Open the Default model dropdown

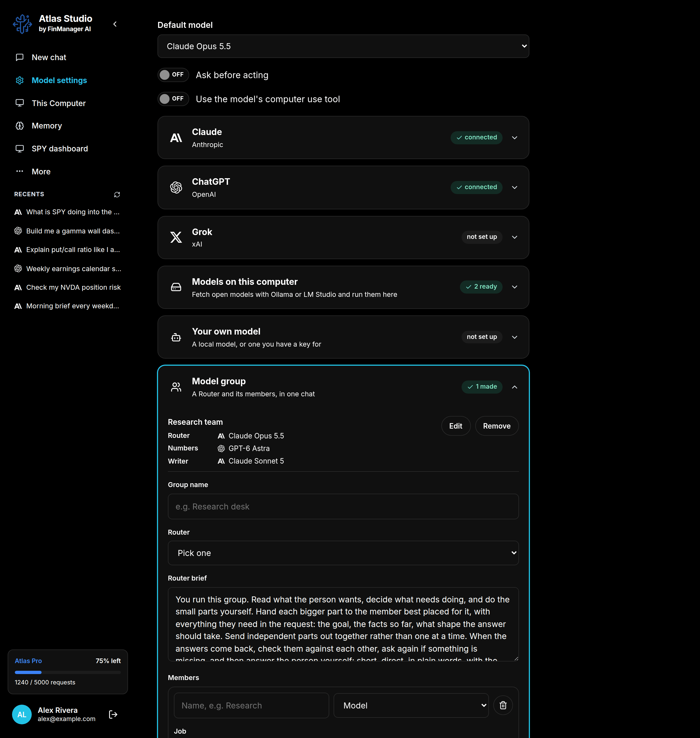click(343, 46)
